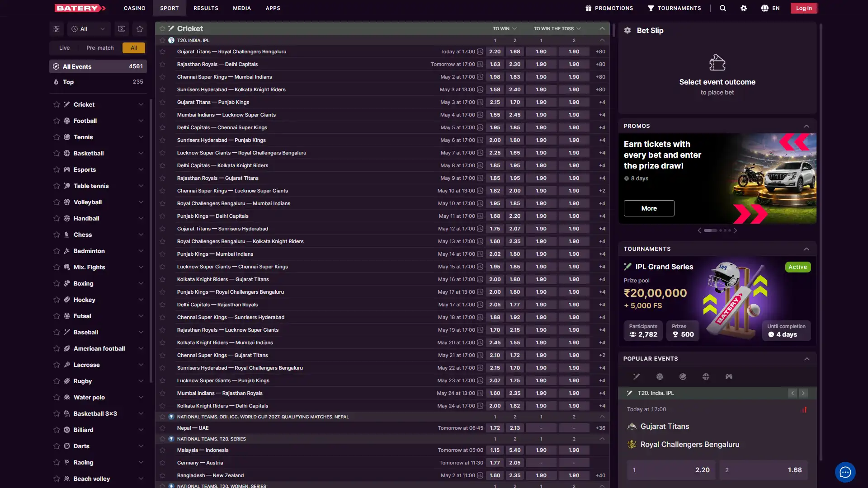Click the live video stream filter icon
This screenshot has height=488, width=868.
(122, 29)
